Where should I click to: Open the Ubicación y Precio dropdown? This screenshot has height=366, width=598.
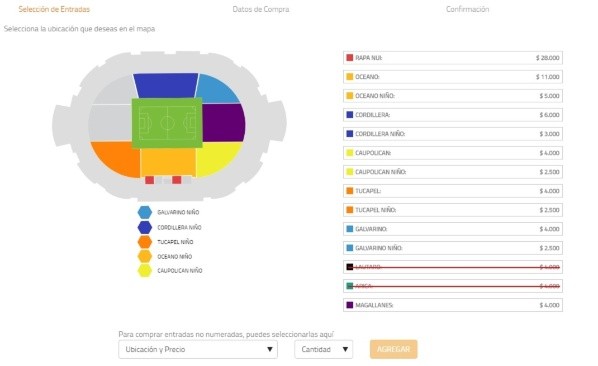[198, 349]
